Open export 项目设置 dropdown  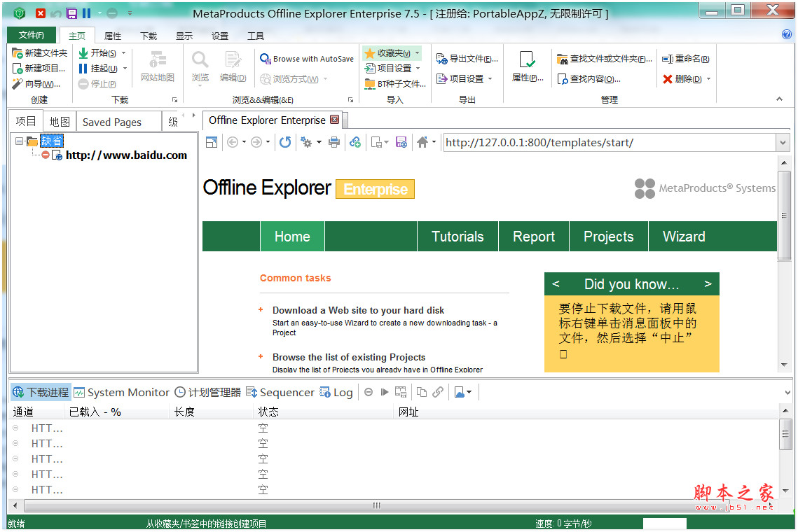[490, 79]
